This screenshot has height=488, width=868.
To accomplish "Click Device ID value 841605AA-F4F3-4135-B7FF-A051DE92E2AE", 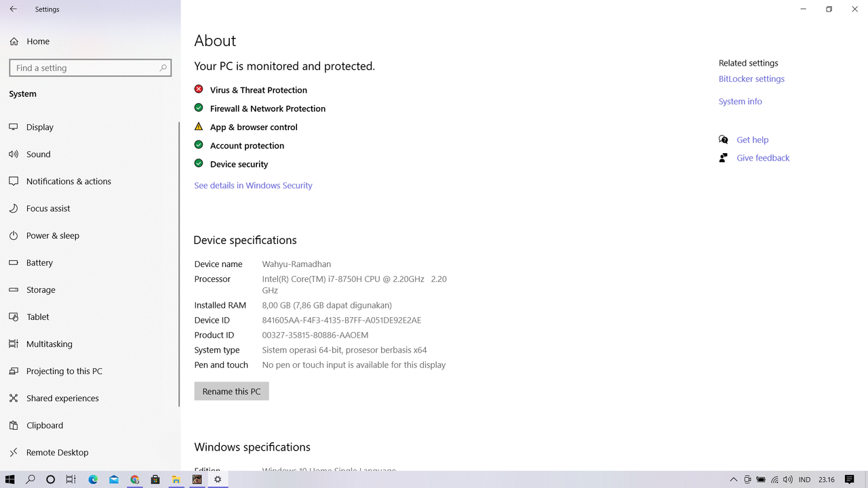I will [x=342, y=321].
